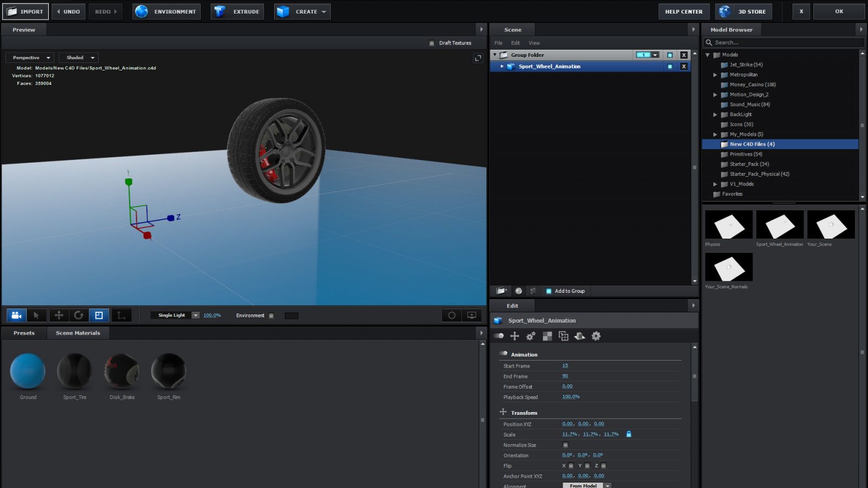Open the Help Center
868x488 pixels.
tap(684, 11)
